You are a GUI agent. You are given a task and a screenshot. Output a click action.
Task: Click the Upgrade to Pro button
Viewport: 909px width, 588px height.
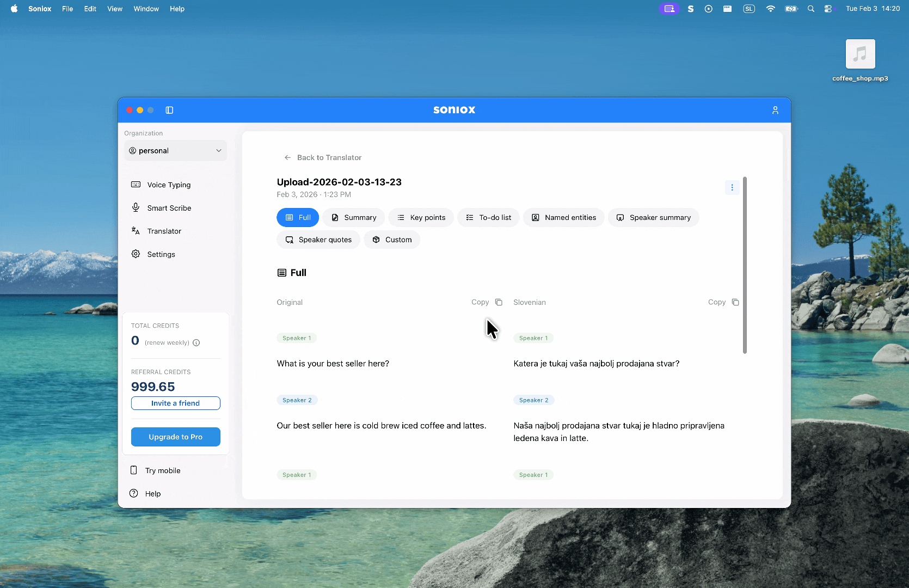pyautogui.click(x=175, y=437)
